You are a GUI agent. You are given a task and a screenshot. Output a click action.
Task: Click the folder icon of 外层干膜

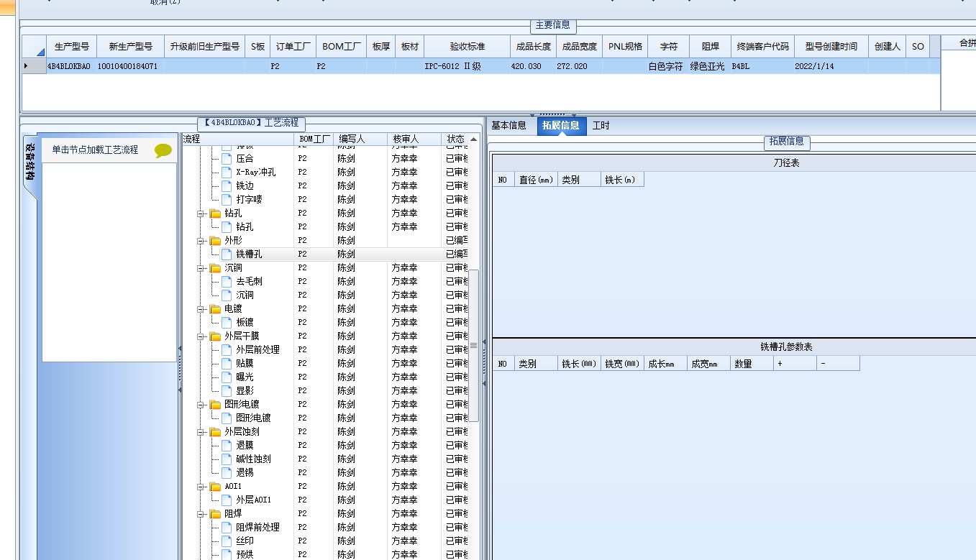pos(215,336)
